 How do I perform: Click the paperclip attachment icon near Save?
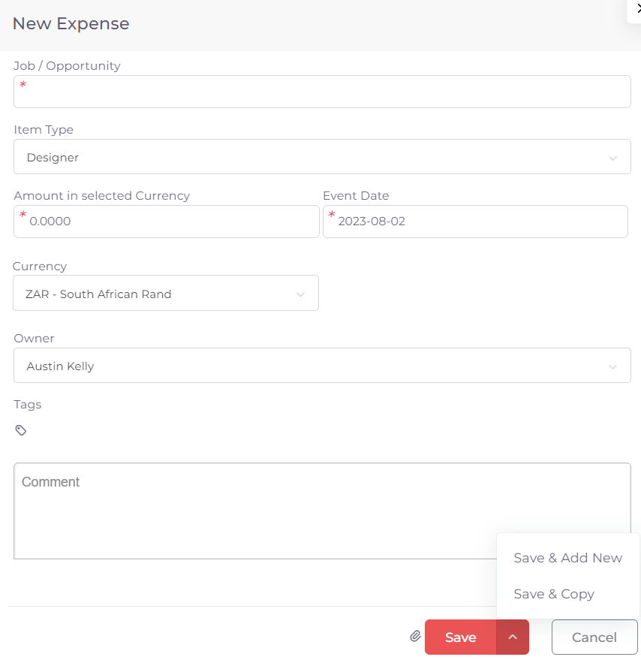point(415,636)
